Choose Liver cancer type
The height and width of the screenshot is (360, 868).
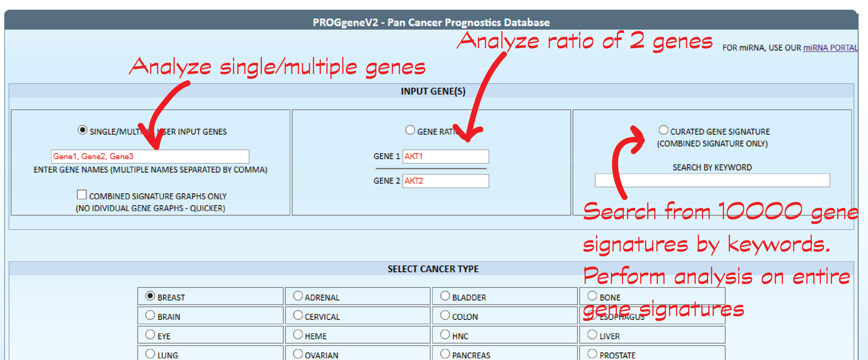pyautogui.click(x=592, y=335)
